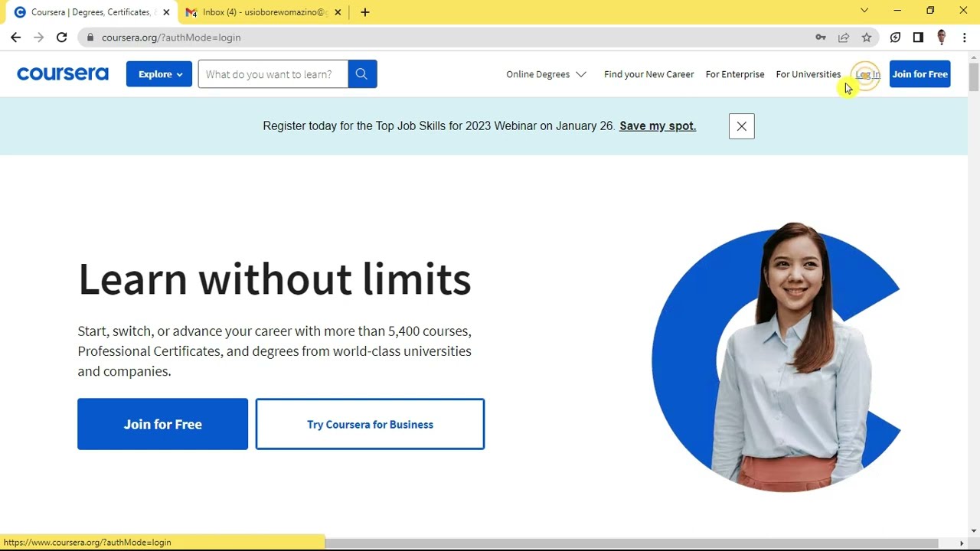Reload the page

61,37
